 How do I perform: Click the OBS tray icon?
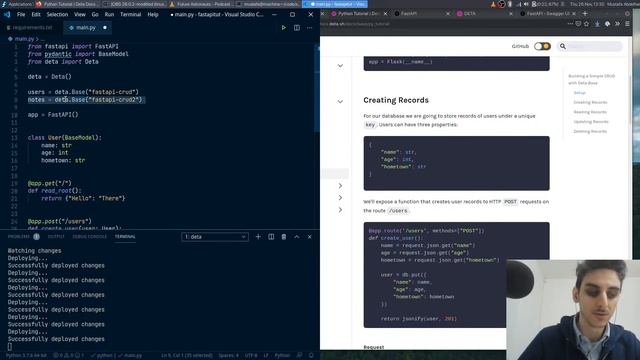tap(502, 4)
